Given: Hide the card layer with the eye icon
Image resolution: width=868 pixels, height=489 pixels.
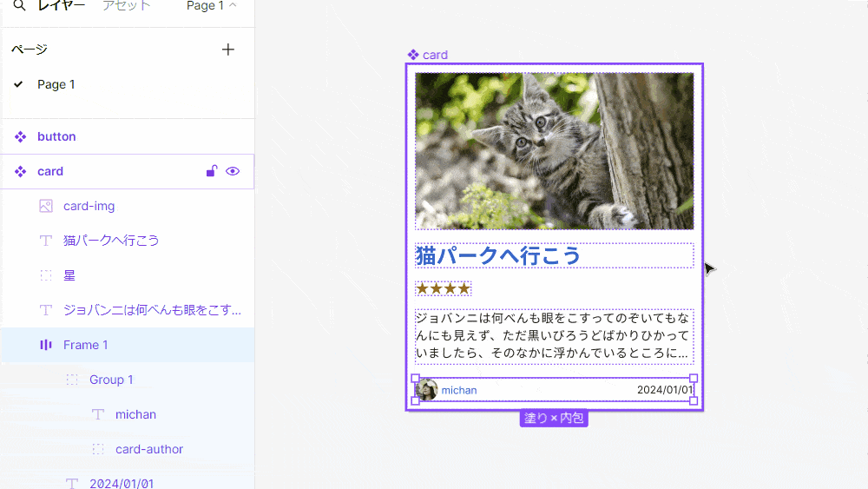Looking at the screenshot, I should [x=233, y=171].
